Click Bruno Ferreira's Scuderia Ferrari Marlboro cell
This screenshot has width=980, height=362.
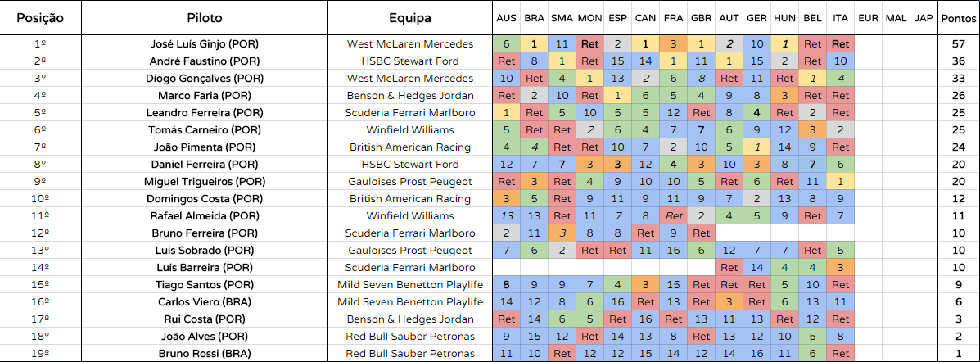click(410, 233)
